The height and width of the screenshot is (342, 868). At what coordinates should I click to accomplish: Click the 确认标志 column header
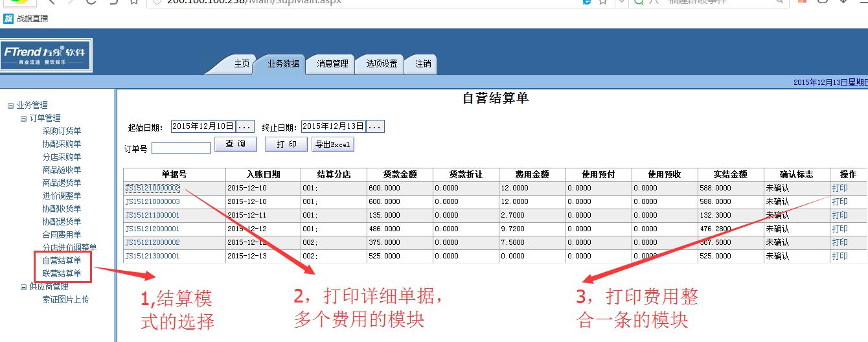tap(797, 175)
